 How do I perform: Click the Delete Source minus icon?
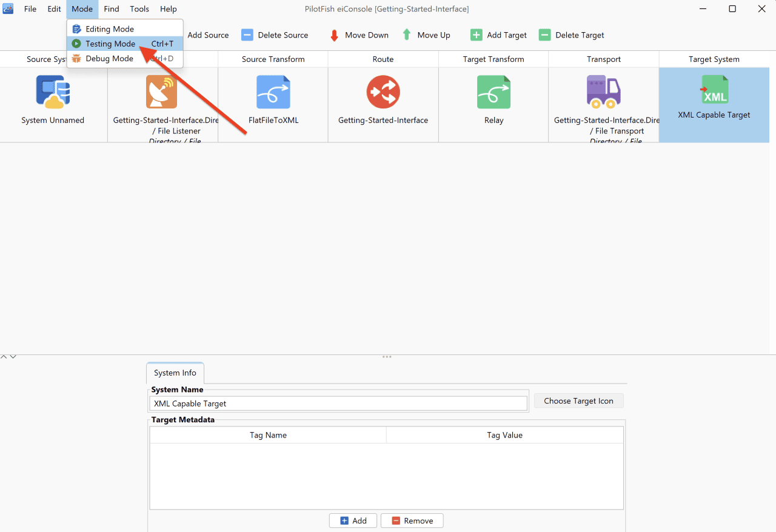click(247, 35)
